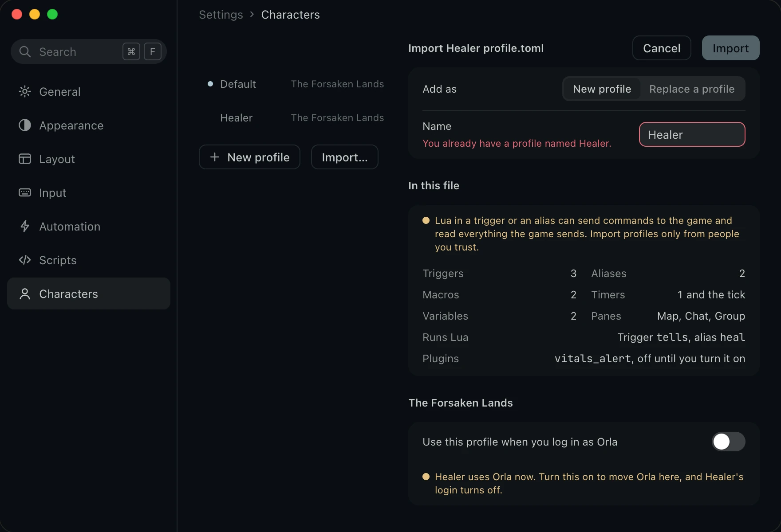Switch to Replace a profile option
Viewport: 781px width, 532px height.
pos(692,89)
